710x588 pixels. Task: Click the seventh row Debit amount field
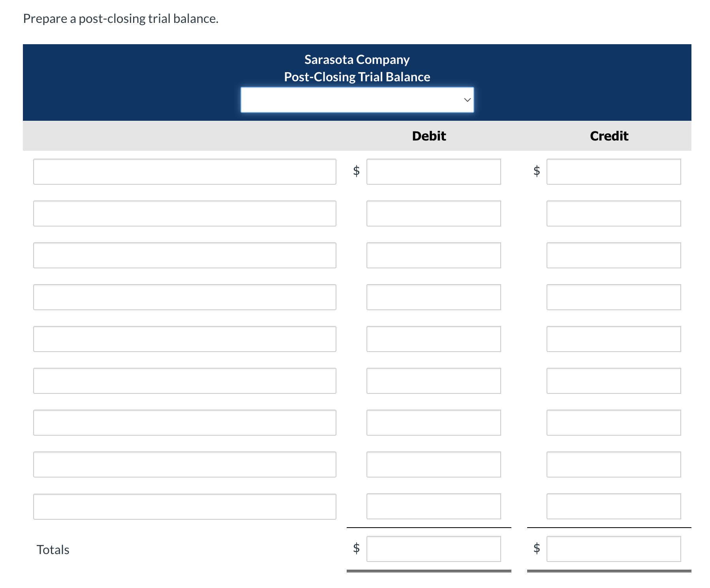pos(434,423)
